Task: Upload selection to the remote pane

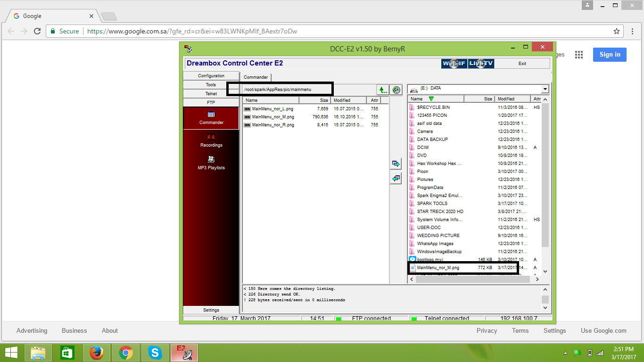Action: 396,178
